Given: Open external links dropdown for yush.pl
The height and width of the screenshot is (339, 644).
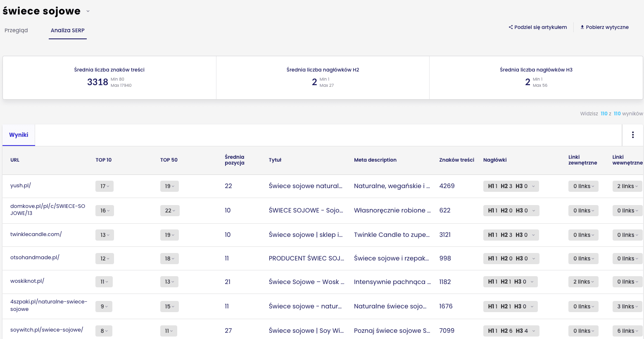Looking at the screenshot, I should coord(583,186).
